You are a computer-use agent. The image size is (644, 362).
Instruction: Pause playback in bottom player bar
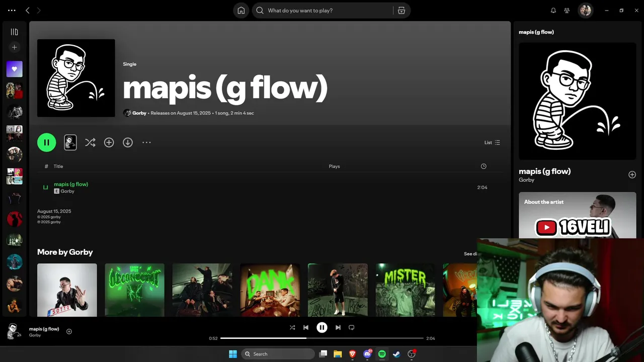322,327
